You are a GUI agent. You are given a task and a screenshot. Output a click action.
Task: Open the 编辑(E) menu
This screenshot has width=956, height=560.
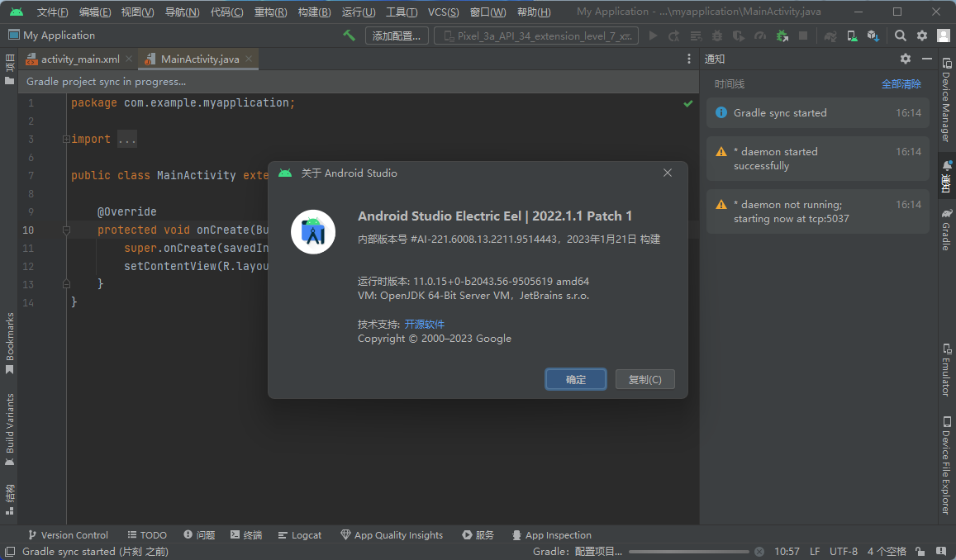95,12
